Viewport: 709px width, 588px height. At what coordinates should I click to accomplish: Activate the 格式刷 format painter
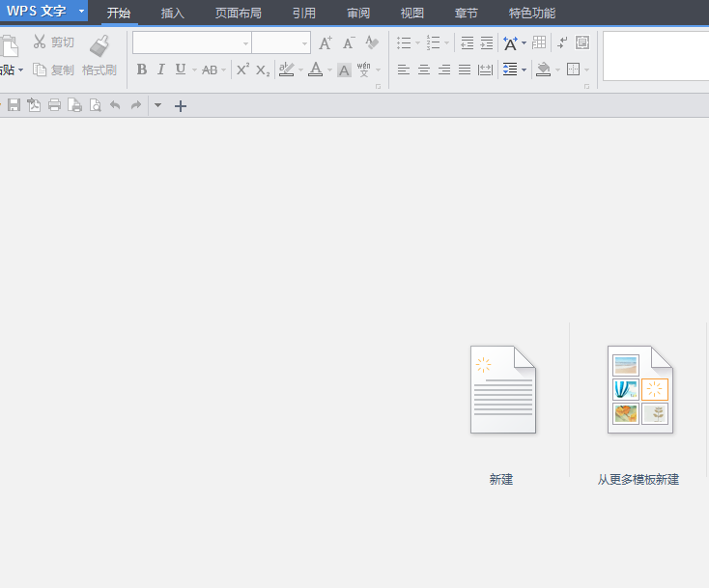[x=99, y=55]
